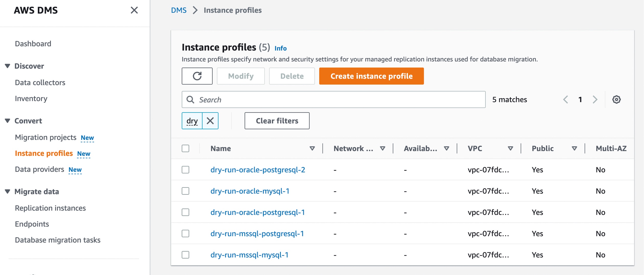This screenshot has width=644, height=275.
Task: Select dry-run-oracle-postgresql-1 row checkbox
Action: (x=185, y=212)
